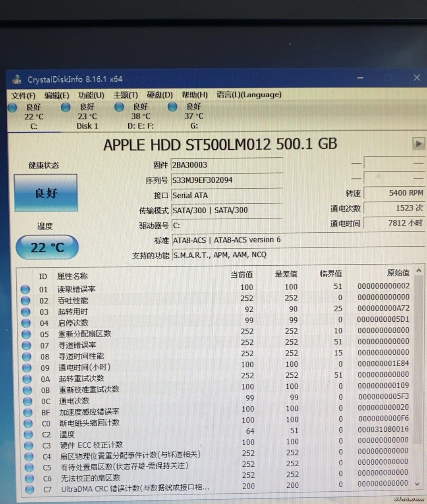Click the blue status orb for C: disk
The height and width of the screenshot is (504, 427).
point(13,107)
